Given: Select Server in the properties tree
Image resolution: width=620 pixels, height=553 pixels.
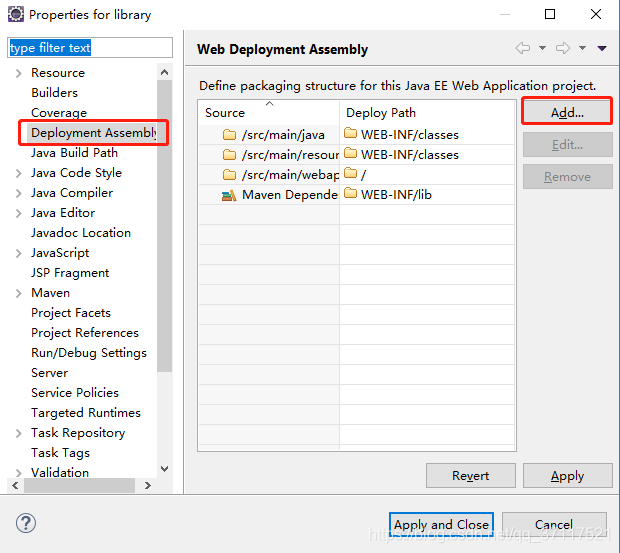Looking at the screenshot, I should [49, 373].
